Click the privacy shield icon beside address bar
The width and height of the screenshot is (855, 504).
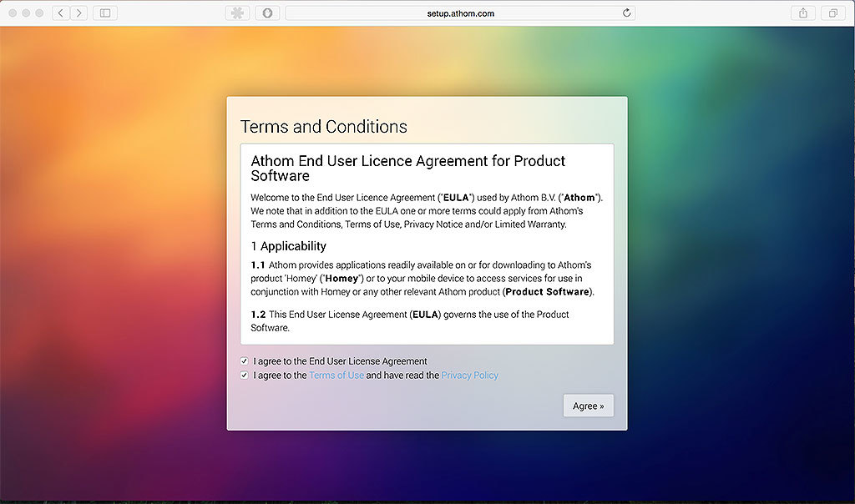pyautogui.click(x=267, y=13)
